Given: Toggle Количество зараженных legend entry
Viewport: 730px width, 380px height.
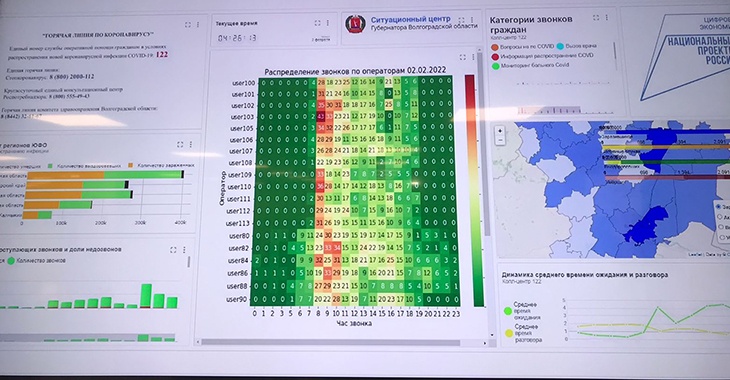Looking at the screenshot, I should 162,165.
